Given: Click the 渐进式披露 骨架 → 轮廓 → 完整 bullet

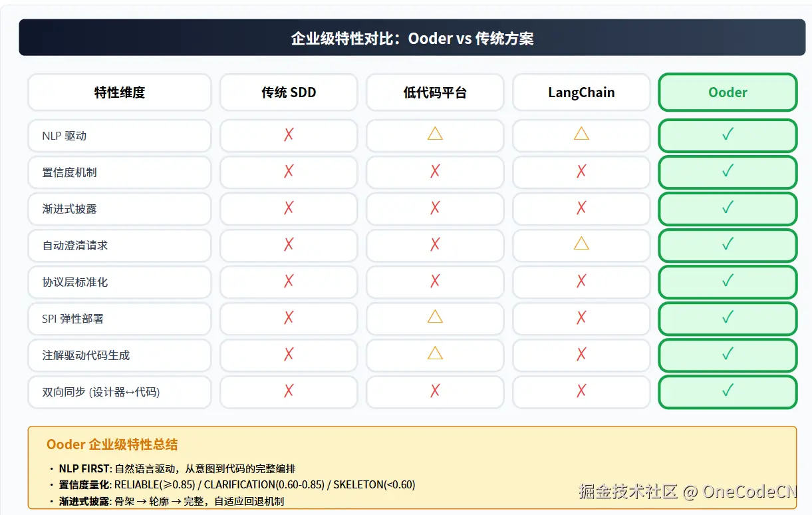Looking at the screenshot, I should coord(167,500).
